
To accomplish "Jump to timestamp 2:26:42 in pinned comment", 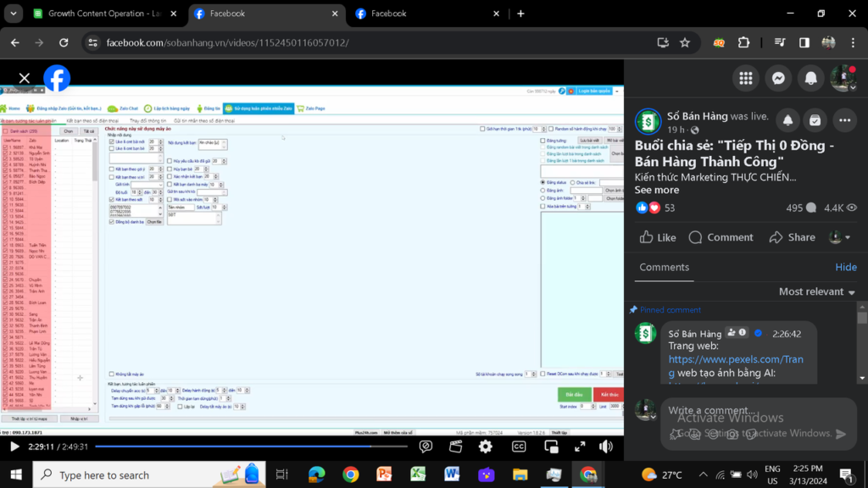I will [x=787, y=334].
